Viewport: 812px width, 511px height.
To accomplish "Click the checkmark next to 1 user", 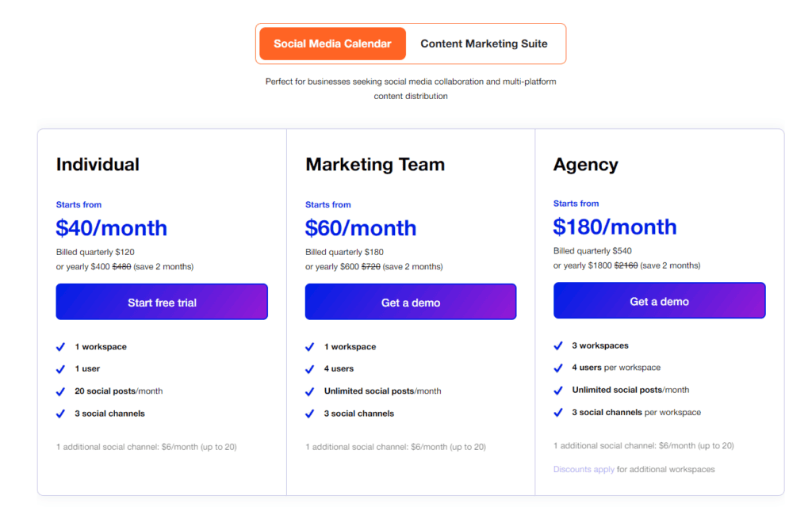I will point(60,368).
